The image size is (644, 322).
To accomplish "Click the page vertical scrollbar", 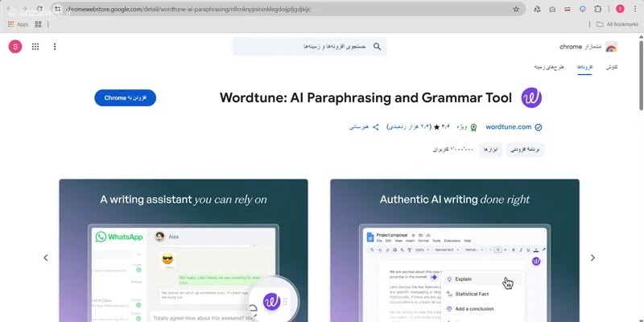I will pyautogui.click(x=641, y=76).
